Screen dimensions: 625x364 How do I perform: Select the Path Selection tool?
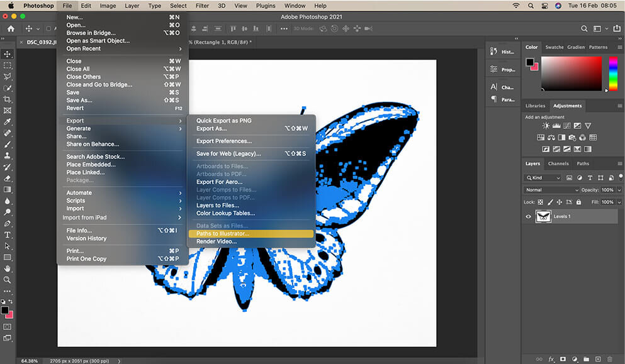coord(7,246)
